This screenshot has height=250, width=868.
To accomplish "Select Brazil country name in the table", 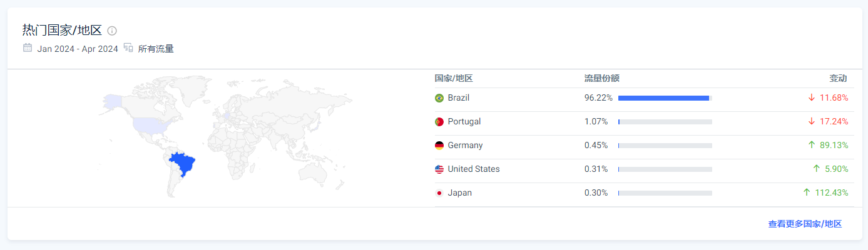I will pos(459,98).
